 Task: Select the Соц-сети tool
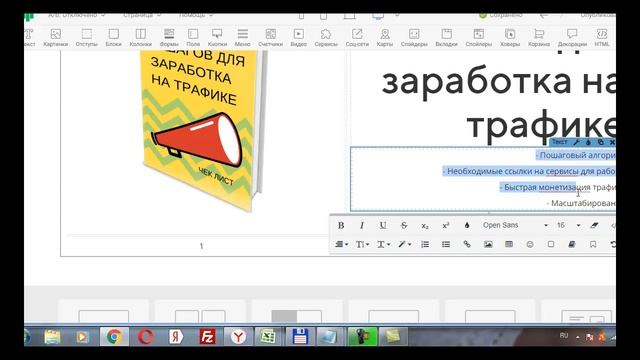pos(357,37)
